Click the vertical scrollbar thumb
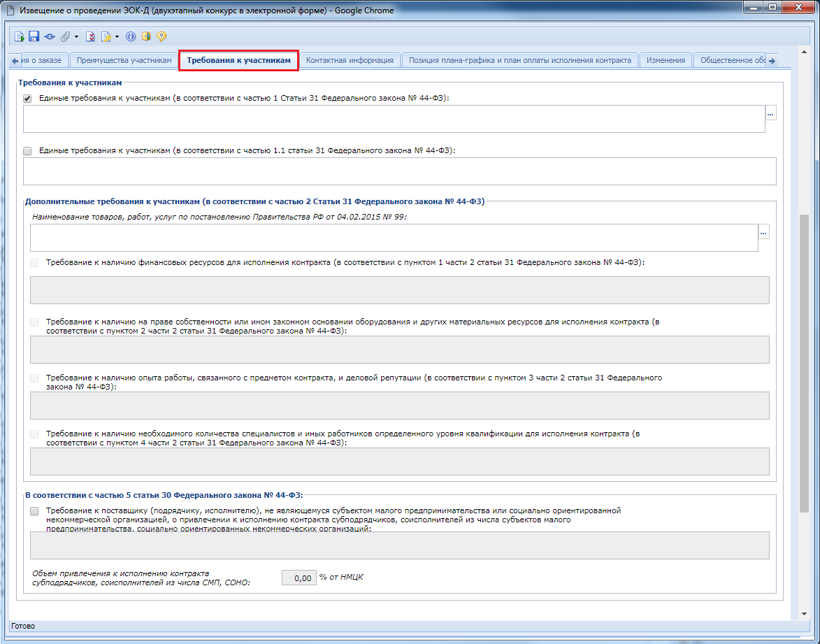 pos(805,362)
